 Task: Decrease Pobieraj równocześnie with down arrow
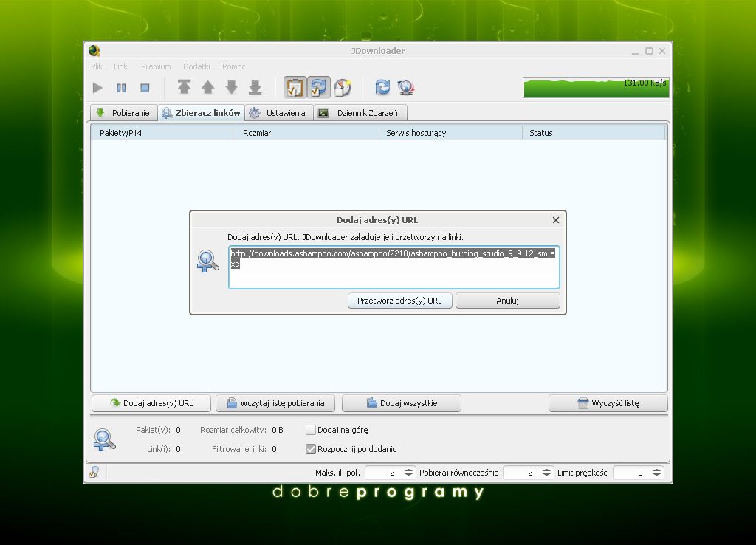(x=546, y=476)
